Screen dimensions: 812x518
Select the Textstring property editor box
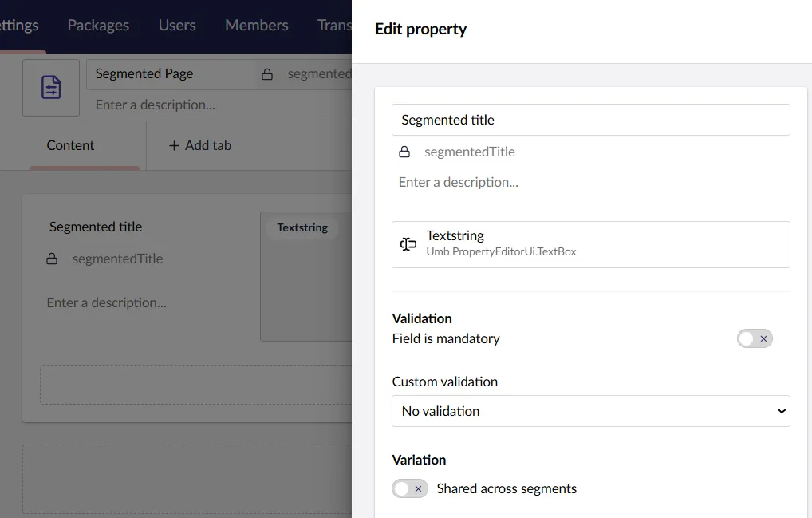coord(590,244)
